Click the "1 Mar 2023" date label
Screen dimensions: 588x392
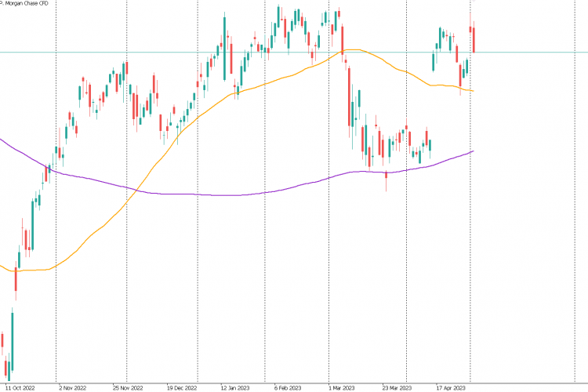pyautogui.click(x=343, y=387)
